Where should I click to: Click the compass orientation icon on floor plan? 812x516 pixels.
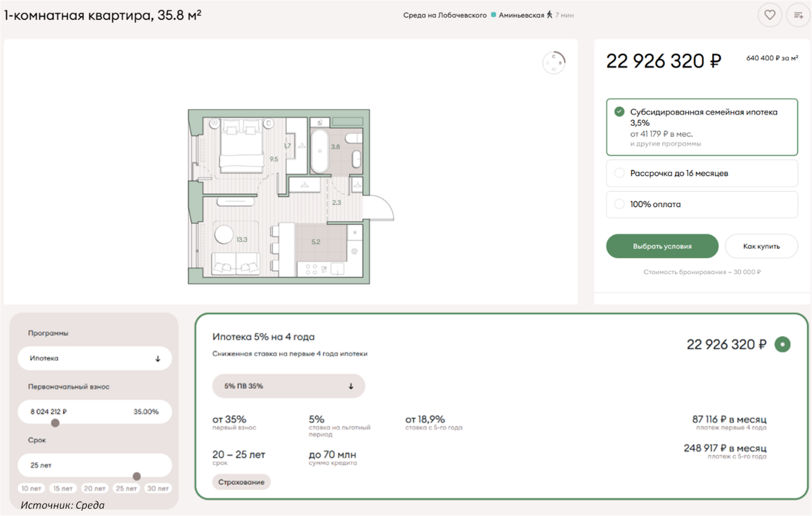point(554,62)
